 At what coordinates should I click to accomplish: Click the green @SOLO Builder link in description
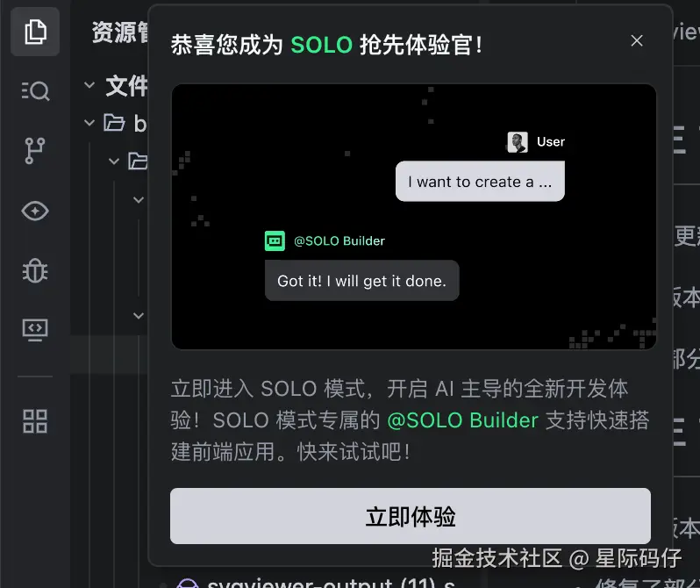click(x=462, y=420)
